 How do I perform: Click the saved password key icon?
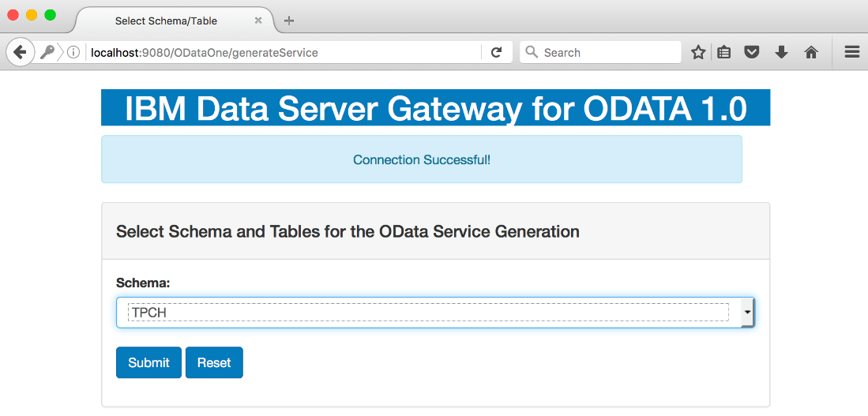(47, 53)
